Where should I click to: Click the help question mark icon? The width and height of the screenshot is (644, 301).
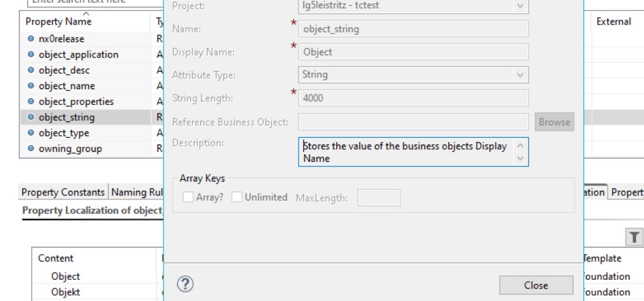pyautogui.click(x=185, y=284)
